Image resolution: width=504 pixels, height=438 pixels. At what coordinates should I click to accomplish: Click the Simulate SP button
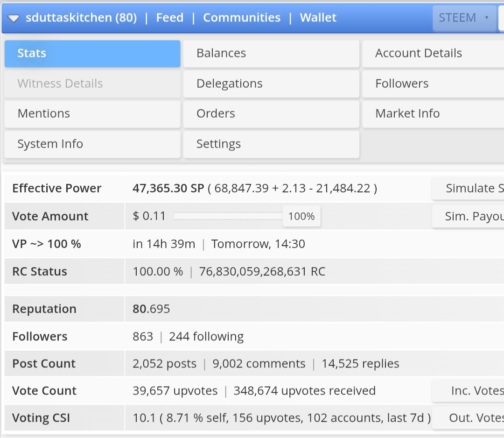(469, 189)
